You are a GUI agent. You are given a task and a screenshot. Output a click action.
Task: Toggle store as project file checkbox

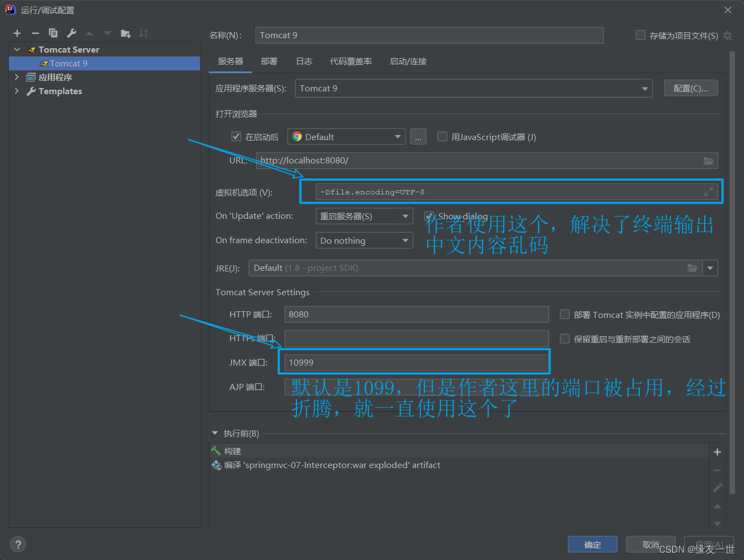click(x=640, y=35)
